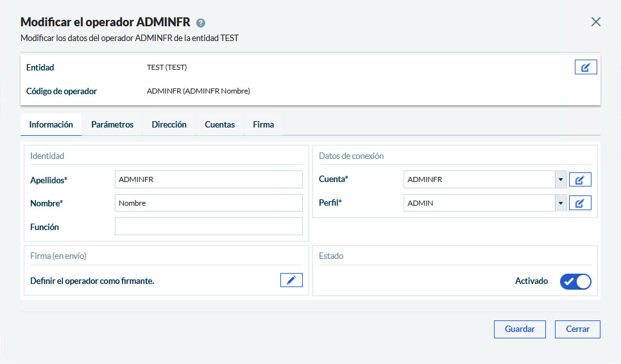Switch to the Parámetros tab
Viewport: 621px width, 364px height.
(112, 125)
